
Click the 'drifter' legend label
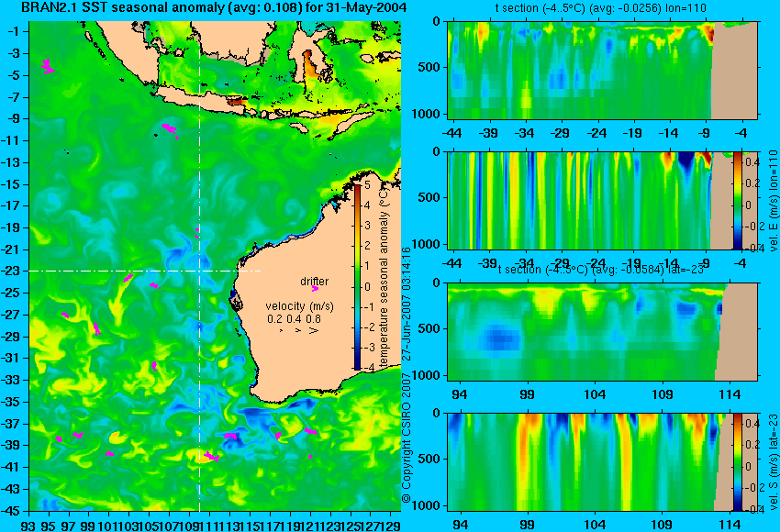(315, 281)
